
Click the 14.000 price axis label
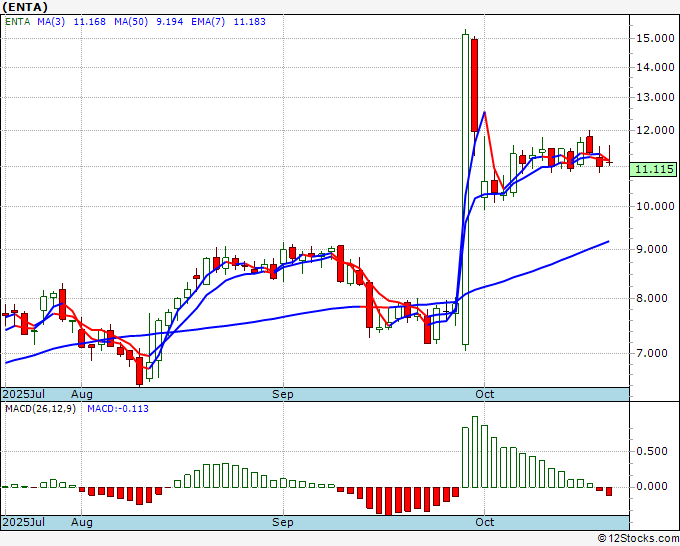pyautogui.click(x=655, y=67)
